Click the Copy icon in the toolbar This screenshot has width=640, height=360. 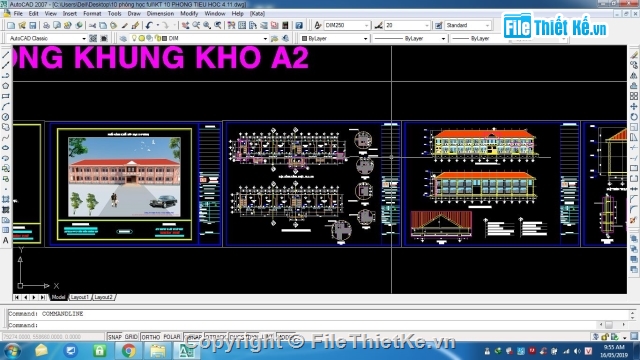pos(103,25)
